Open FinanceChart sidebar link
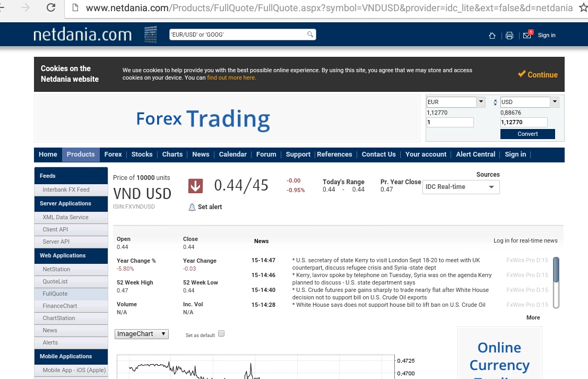The image size is (588, 379). tap(71, 306)
